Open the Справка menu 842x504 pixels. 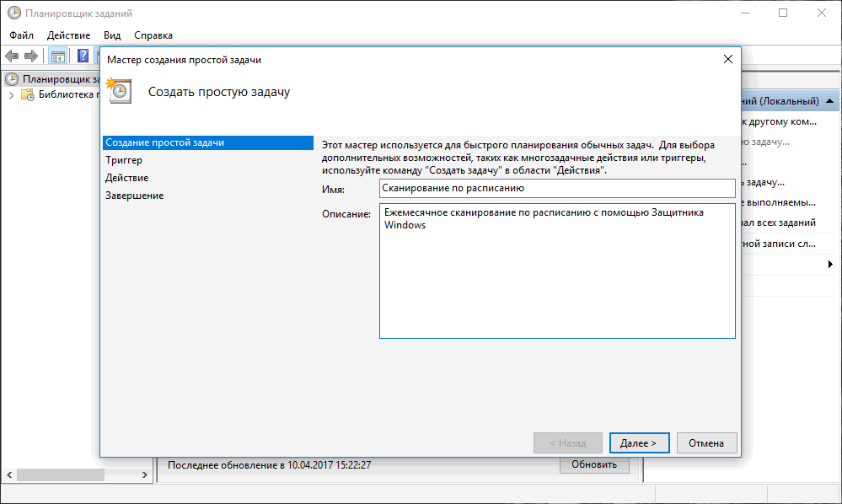(x=153, y=35)
